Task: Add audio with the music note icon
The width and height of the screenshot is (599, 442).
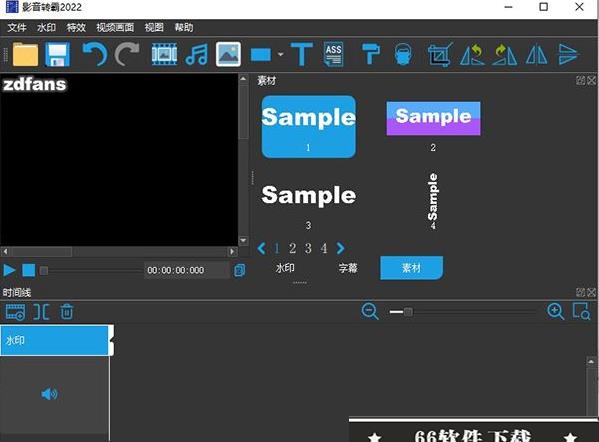Action: pos(196,55)
